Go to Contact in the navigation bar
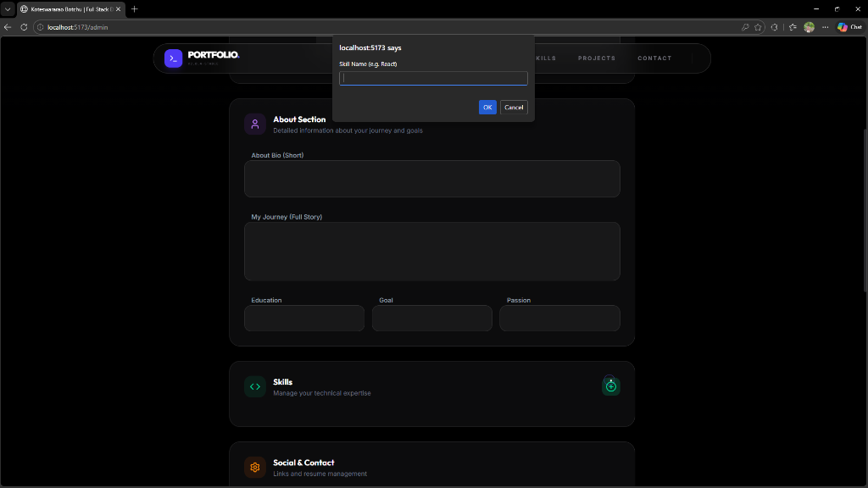The height and width of the screenshot is (488, 868). [x=654, y=58]
